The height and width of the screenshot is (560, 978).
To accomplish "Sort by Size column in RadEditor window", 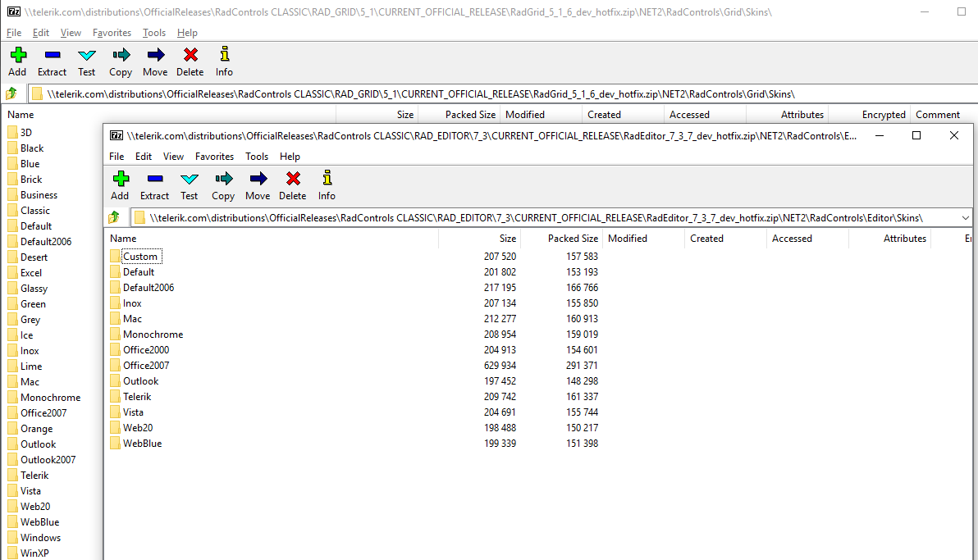I will click(480, 239).
